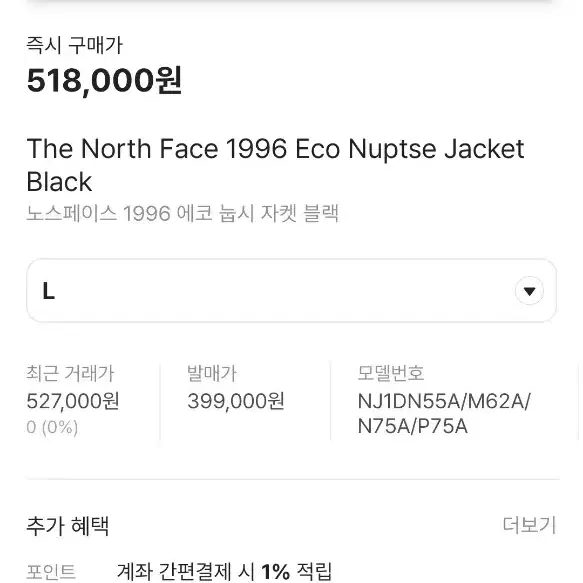Select model number NJ1DN55A/M62A
This screenshot has width=583, height=583.
click(444, 401)
